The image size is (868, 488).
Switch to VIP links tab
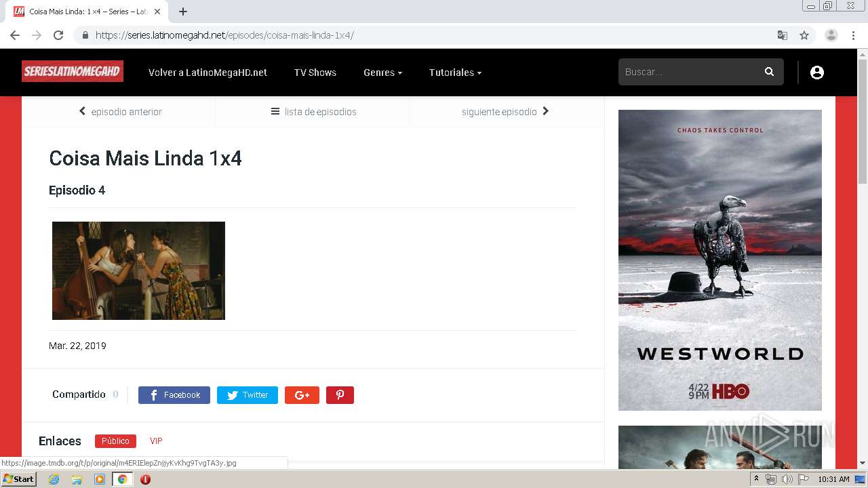click(156, 441)
